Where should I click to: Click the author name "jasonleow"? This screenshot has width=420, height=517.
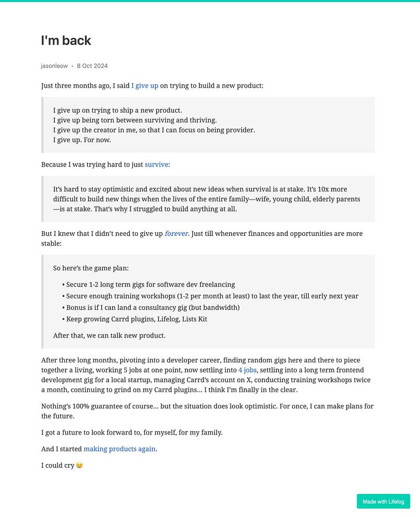tap(54, 66)
